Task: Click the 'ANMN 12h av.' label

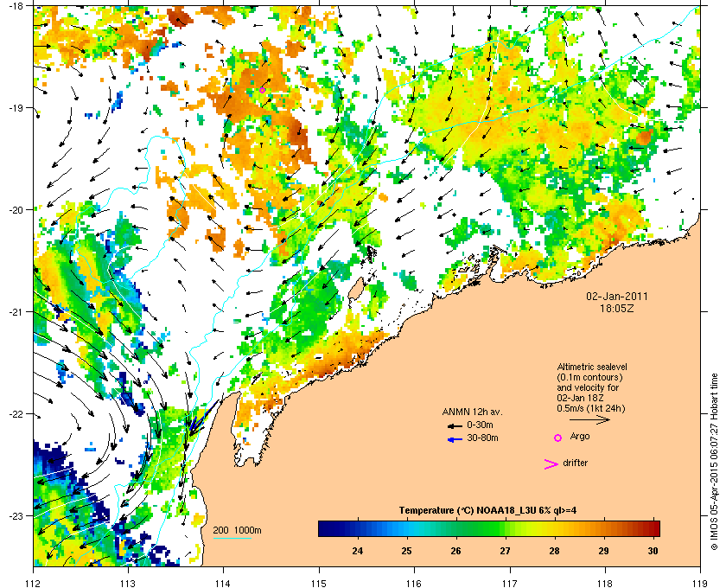Action: pyautogui.click(x=472, y=412)
